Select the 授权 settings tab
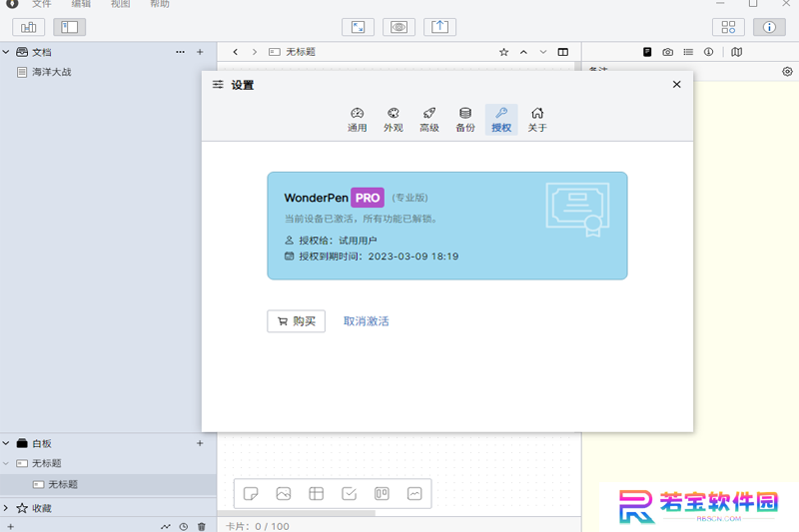Image resolution: width=799 pixels, height=532 pixels. point(501,120)
